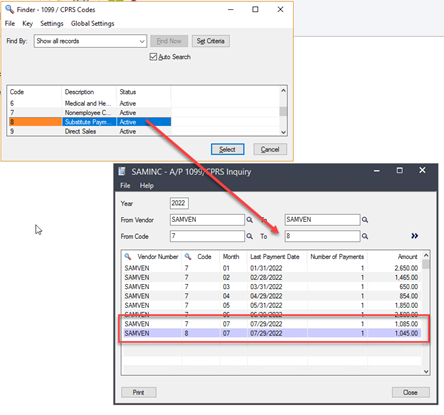Click the Close button in Inquiry window
The image size is (444, 415).
coord(410,392)
